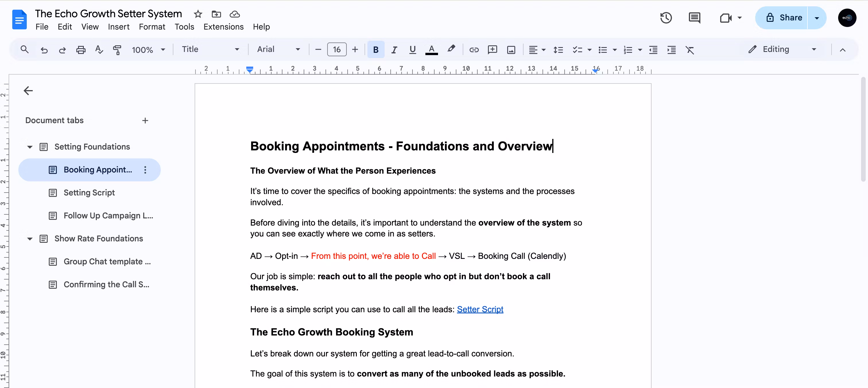Collapse the Setting Foundations tab group
The height and width of the screenshot is (388, 868).
tap(30, 147)
